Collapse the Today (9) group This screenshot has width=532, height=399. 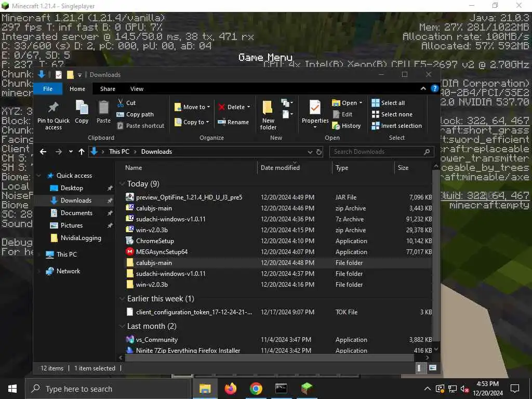point(122,183)
